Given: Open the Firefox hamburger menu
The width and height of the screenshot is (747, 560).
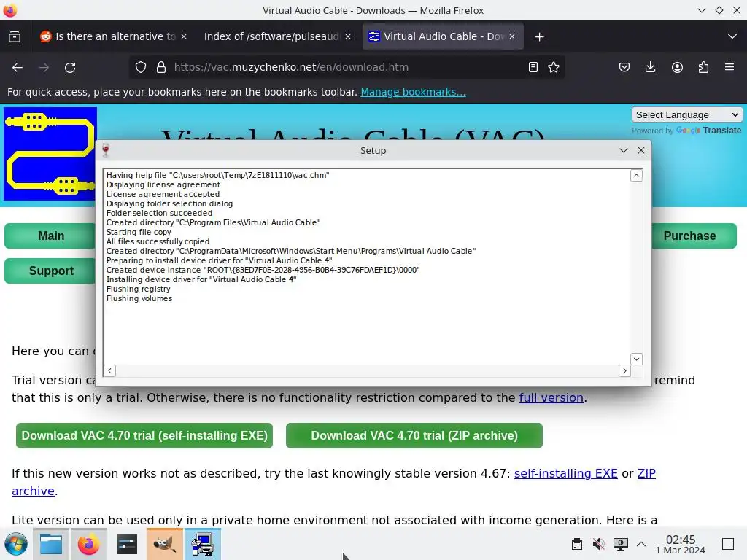Looking at the screenshot, I should click(x=729, y=67).
